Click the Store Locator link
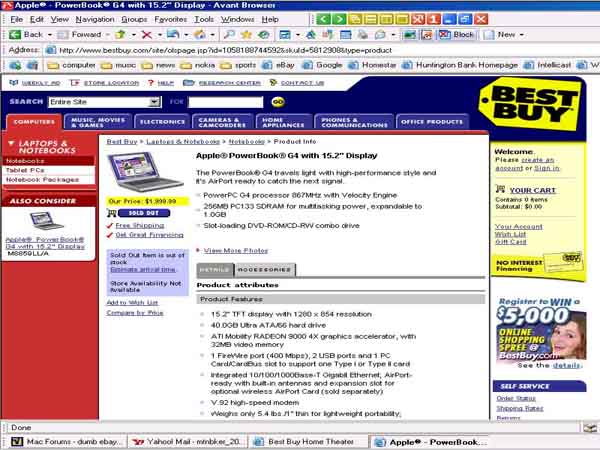This screenshot has height=450, width=600. 111,83
